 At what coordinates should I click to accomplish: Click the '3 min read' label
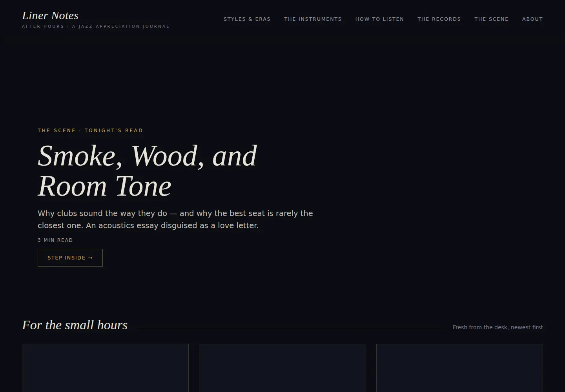55,240
